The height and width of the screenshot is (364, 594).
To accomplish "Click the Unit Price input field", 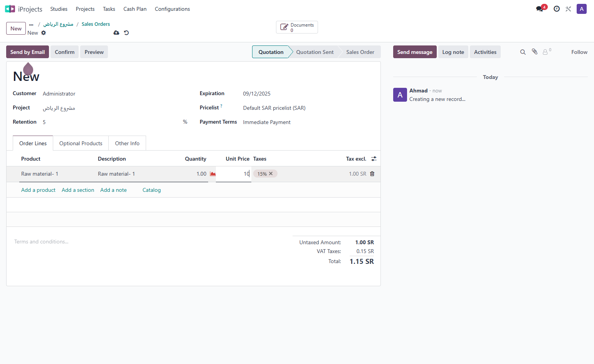I will click(234, 174).
